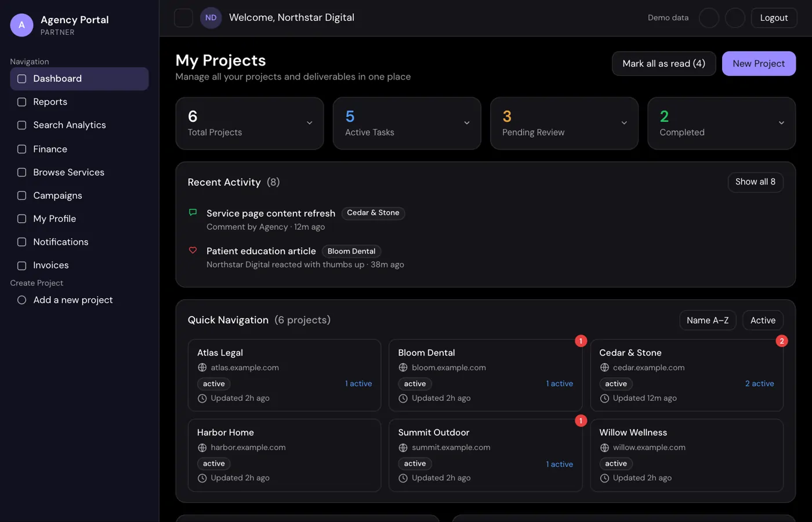This screenshot has width=812, height=522.
Task: Click the active status pill on Willow Wellness
Action: coord(616,464)
